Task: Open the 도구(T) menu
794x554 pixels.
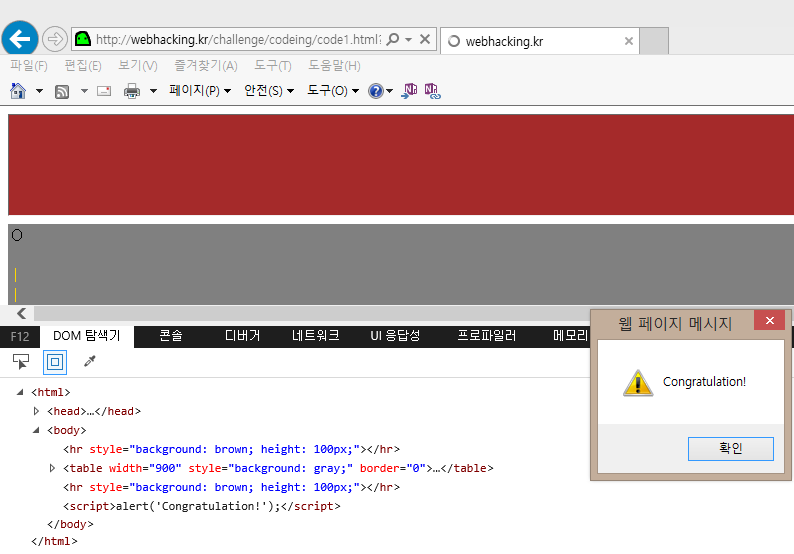Action: point(273,65)
